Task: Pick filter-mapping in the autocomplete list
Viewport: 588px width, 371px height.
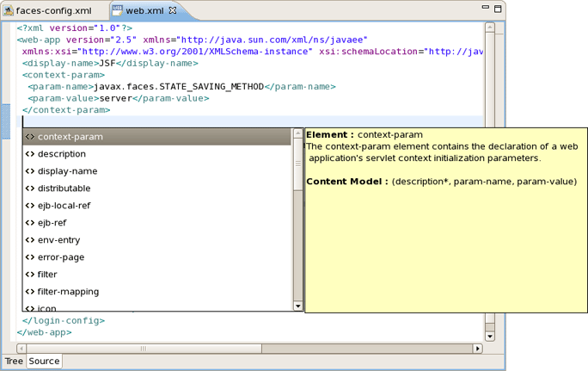Action: tap(68, 292)
